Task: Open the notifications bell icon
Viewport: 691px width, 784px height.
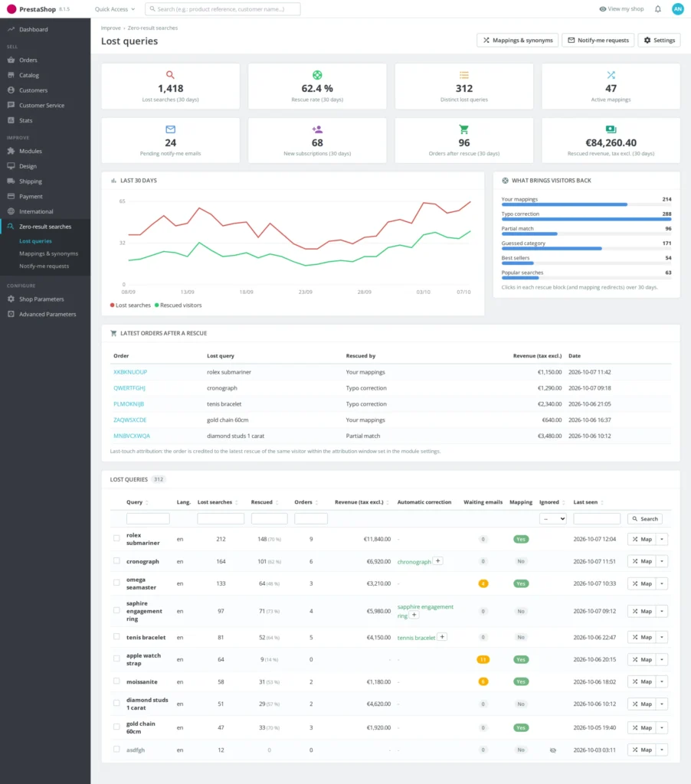Action: (x=658, y=9)
